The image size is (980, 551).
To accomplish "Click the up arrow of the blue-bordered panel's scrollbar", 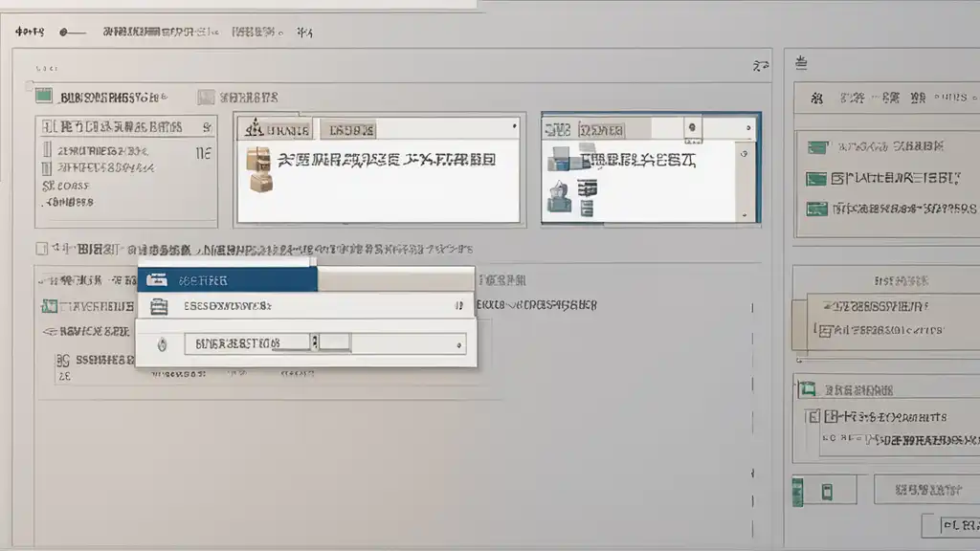I will [x=744, y=153].
